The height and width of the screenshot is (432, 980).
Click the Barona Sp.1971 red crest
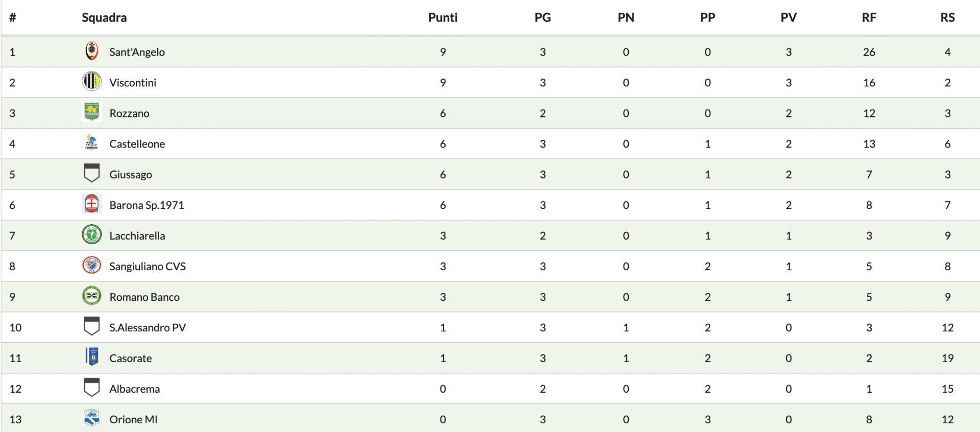pos(92,204)
